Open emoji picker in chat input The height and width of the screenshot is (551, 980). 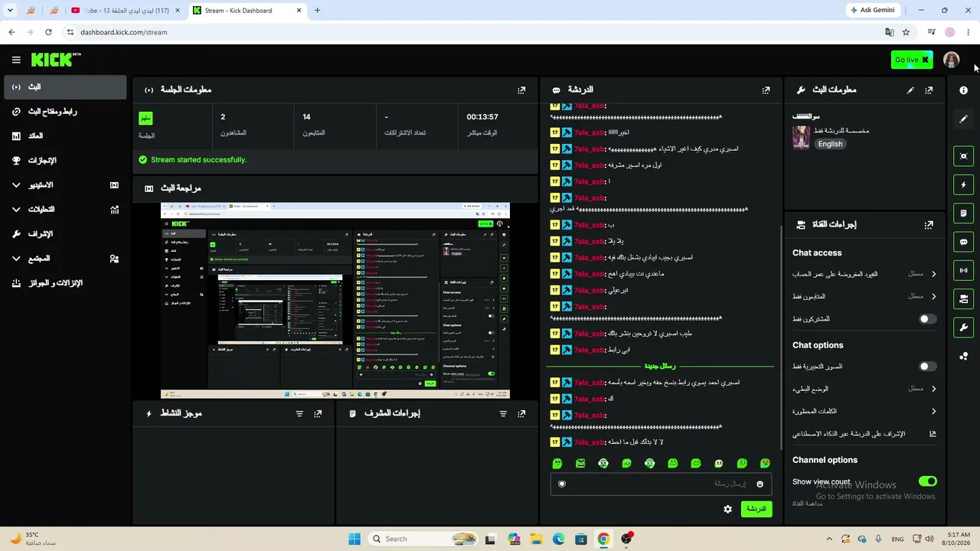point(759,484)
